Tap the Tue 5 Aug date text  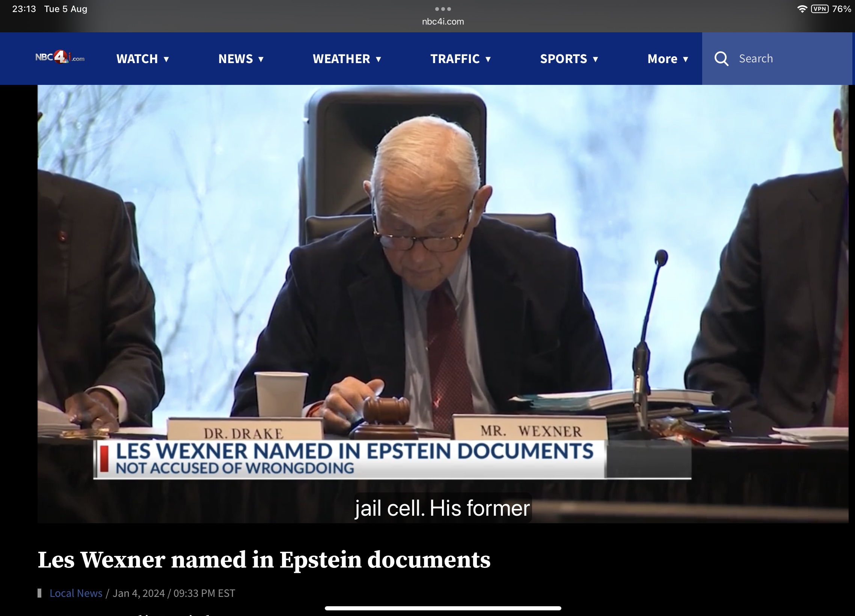[x=66, y=9]
